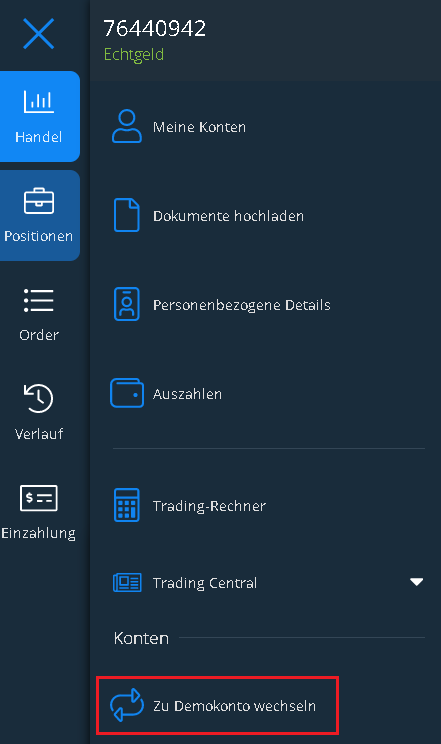Open the Order list icon
441x744 pixels.
coord(38,300)
